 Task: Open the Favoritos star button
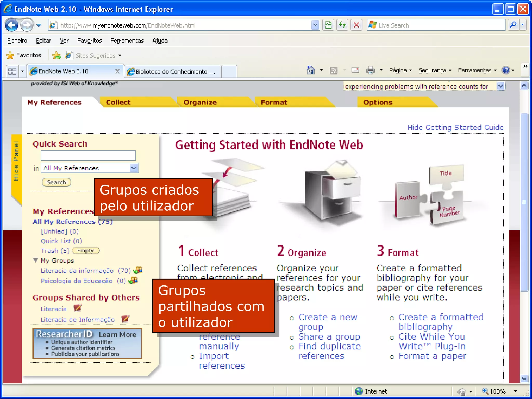pos(24,55)
